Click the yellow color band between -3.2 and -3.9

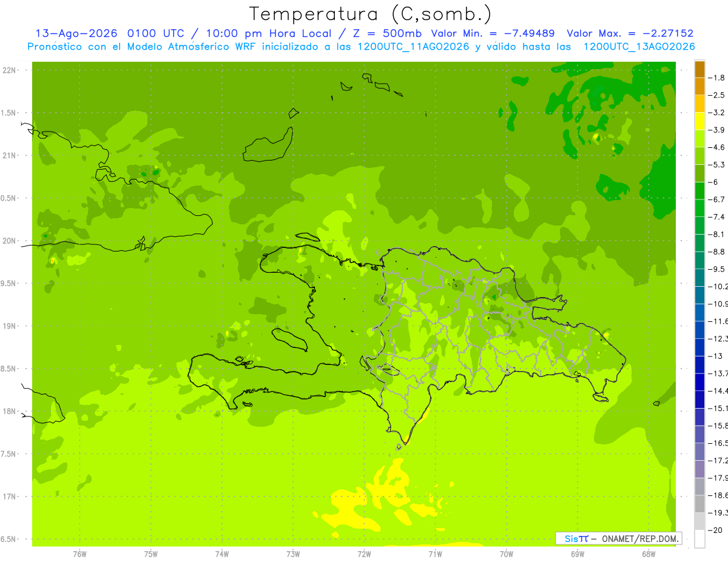pos(699,121)
